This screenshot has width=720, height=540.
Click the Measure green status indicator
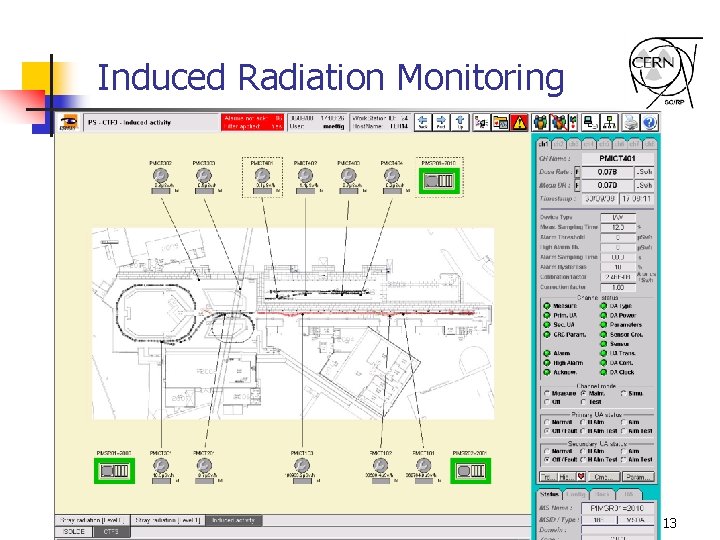[547, 306]
